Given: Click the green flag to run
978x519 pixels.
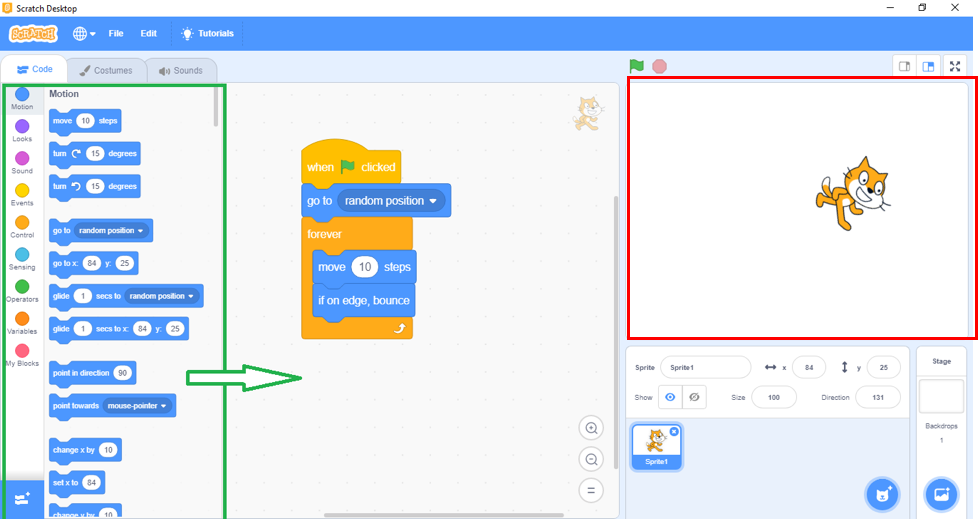Looking at the screenshot, I should click(x=637, y=66).
